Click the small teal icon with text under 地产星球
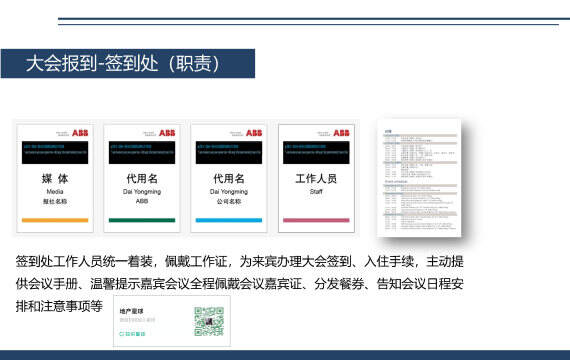Image resolution: width=570 pixels, height=360 pixels. click(132, 333)
